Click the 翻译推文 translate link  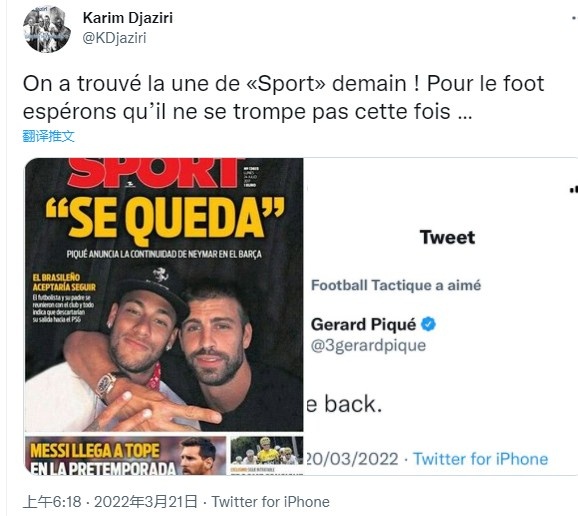49,136
